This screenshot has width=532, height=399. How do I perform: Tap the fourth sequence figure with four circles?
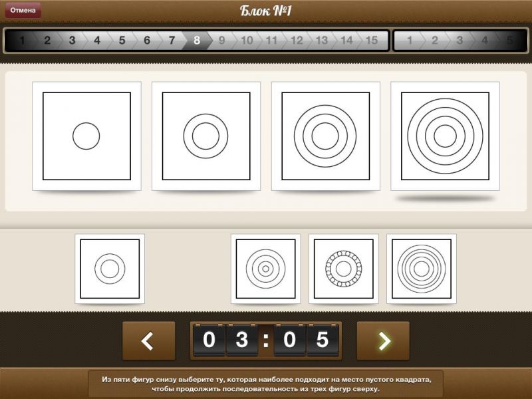tap(445, 136)
